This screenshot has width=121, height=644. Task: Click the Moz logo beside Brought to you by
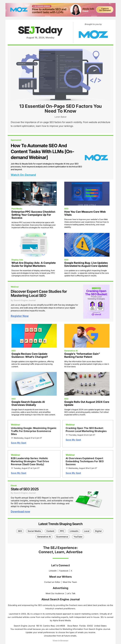click(93, 34)
